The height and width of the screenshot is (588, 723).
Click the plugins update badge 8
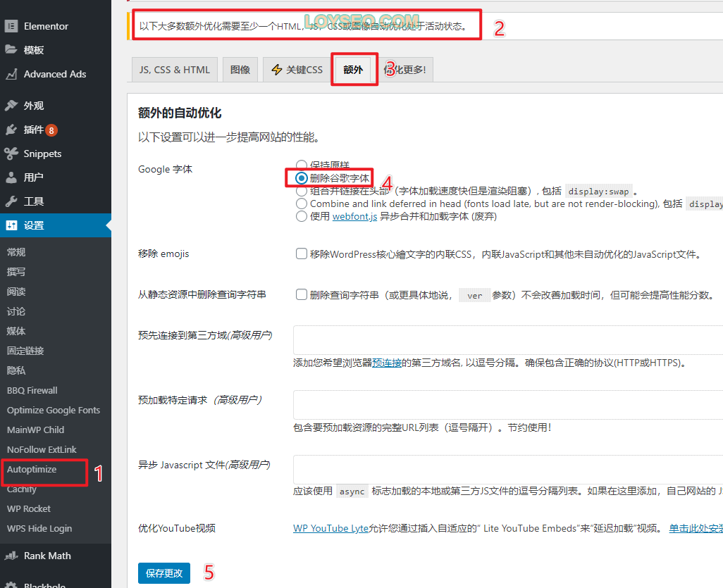51,130
